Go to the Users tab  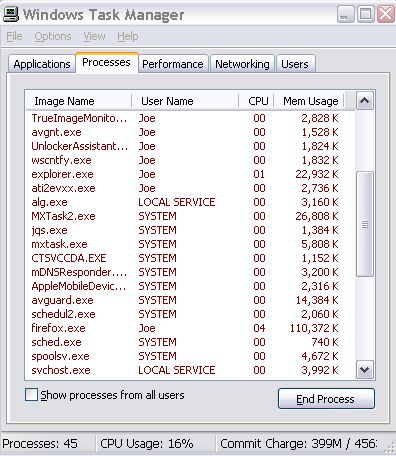coord(295,64)
